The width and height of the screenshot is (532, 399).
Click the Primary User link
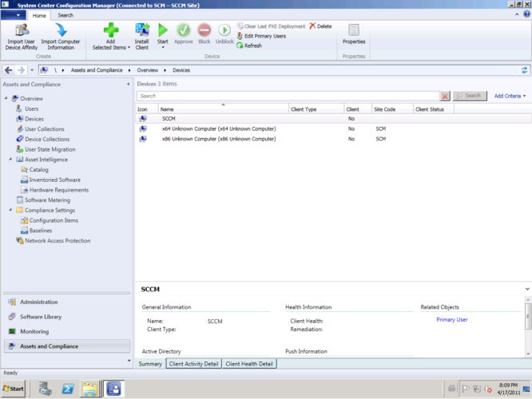(x=451, y=320)
